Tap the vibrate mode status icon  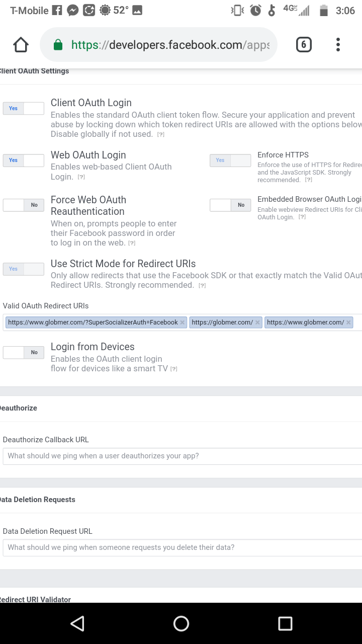click(x=237, y=10)
